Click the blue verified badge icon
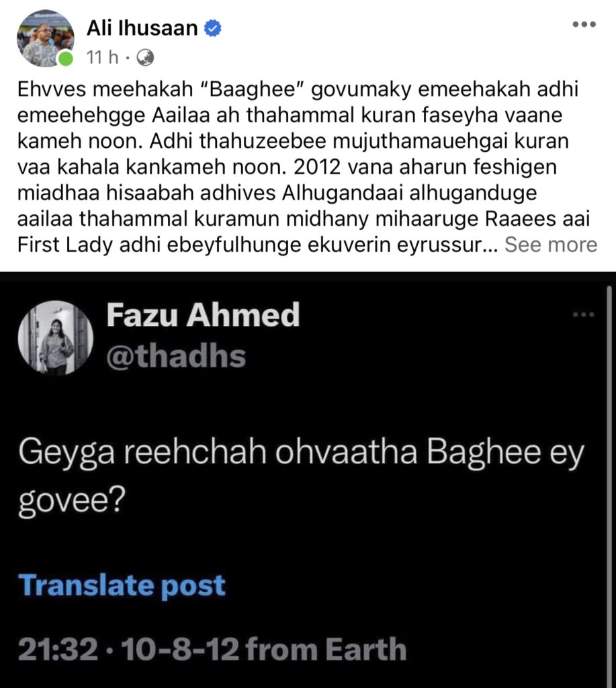616x688 pixels. [214, 29]
